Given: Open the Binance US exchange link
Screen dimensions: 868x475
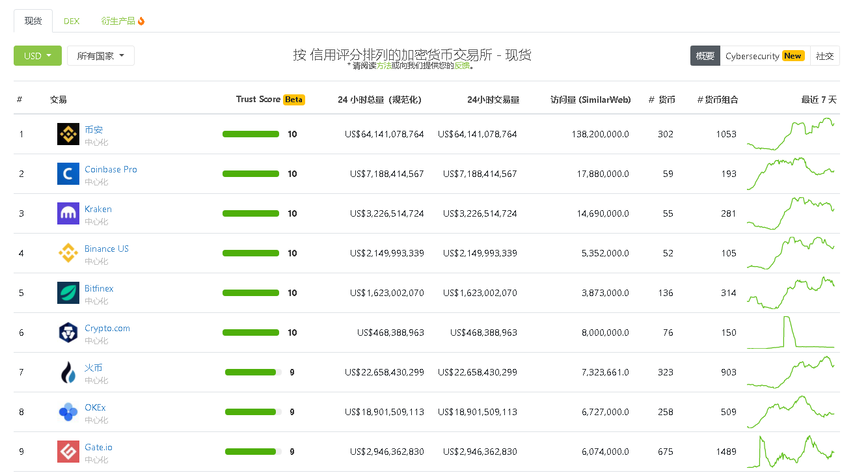Looking at the screenshot, I should 107,249.
